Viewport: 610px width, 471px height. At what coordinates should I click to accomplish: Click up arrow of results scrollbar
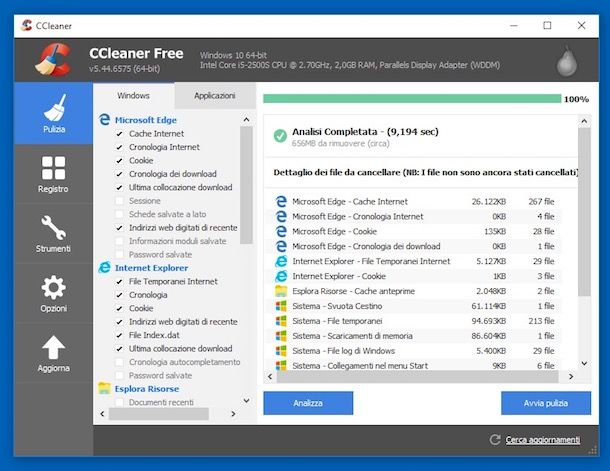[x=584, y=121]
